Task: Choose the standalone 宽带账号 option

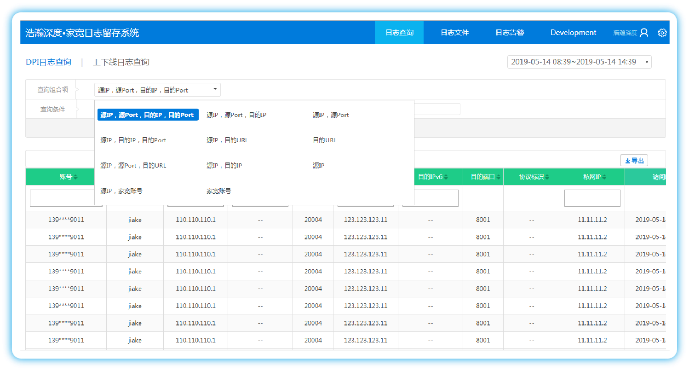Action: click(218, 191)
